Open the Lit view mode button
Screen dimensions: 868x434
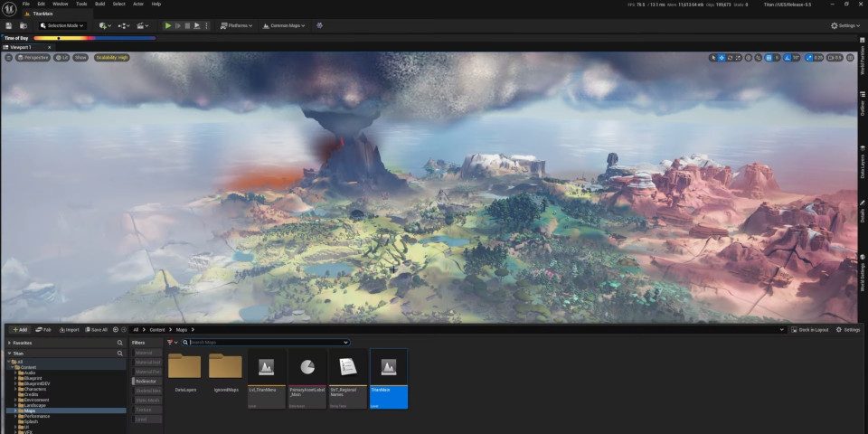pos(61,58)
